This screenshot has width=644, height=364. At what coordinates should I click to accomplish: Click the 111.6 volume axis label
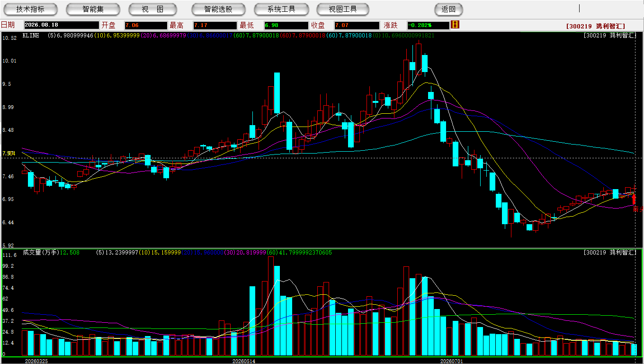click(x=9, y=255)
